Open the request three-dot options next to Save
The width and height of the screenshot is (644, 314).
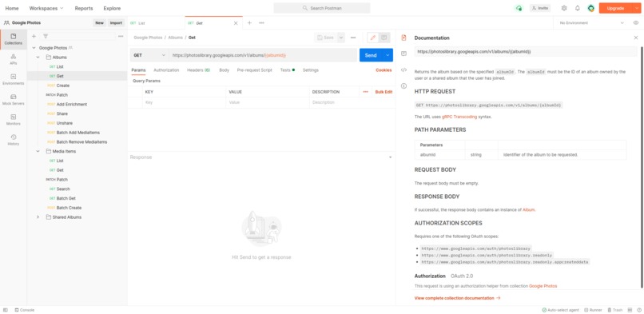[x=353, y=38]
